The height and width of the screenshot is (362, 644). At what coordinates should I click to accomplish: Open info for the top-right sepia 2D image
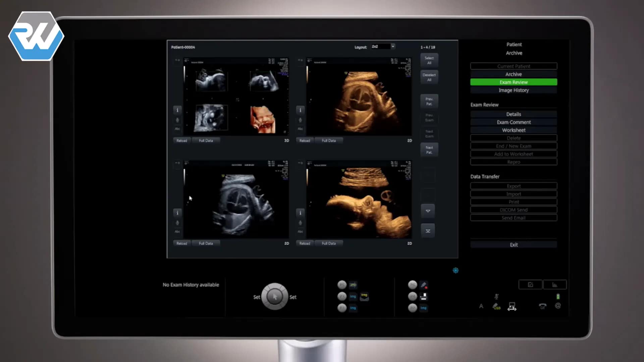(x=300, y=110)
